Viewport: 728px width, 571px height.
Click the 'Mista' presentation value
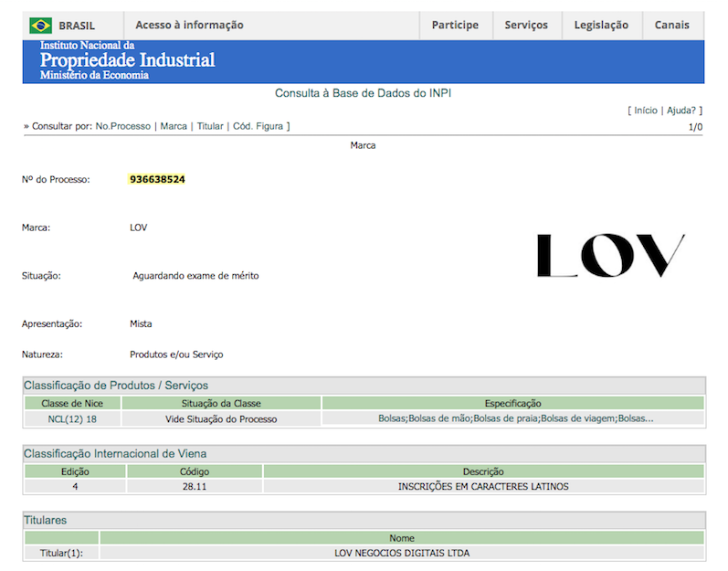click(x=141, y=324)
